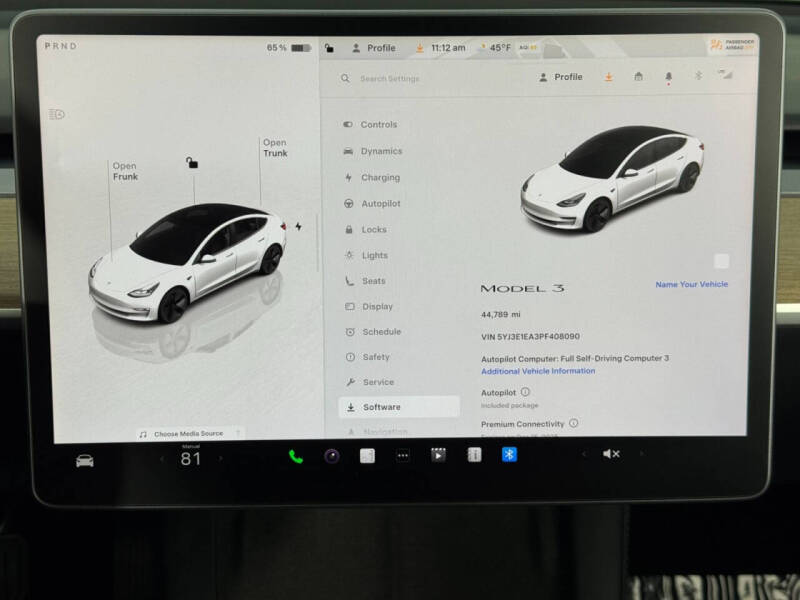This screenshot has width=800, height=600.
Task: Tap the phone icon in the bottom bar
Action: 295,455
